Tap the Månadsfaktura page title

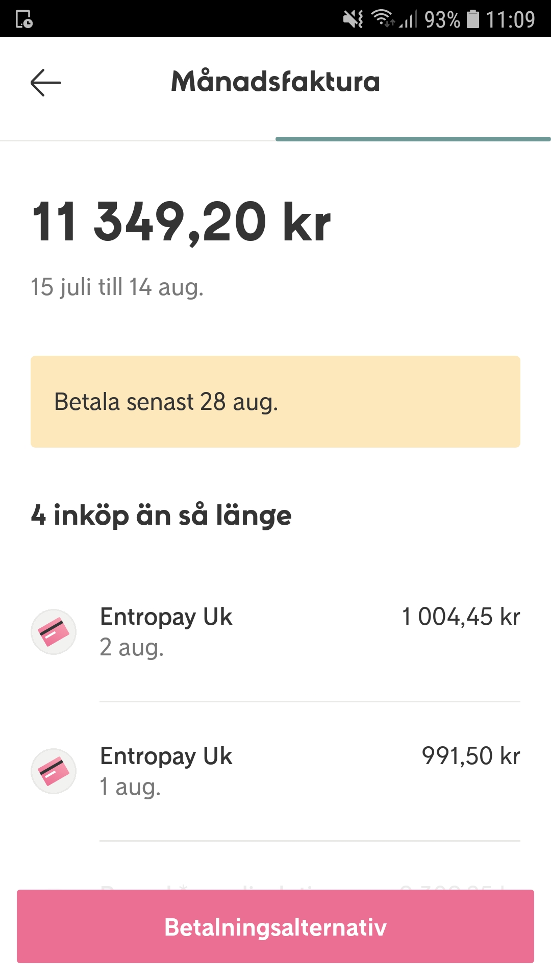point(275,82)
